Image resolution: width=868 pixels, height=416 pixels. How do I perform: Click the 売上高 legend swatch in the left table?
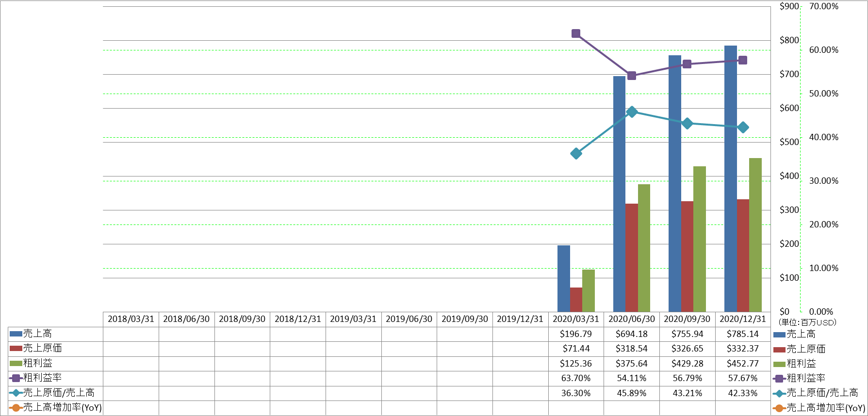(x=16, y=334)
